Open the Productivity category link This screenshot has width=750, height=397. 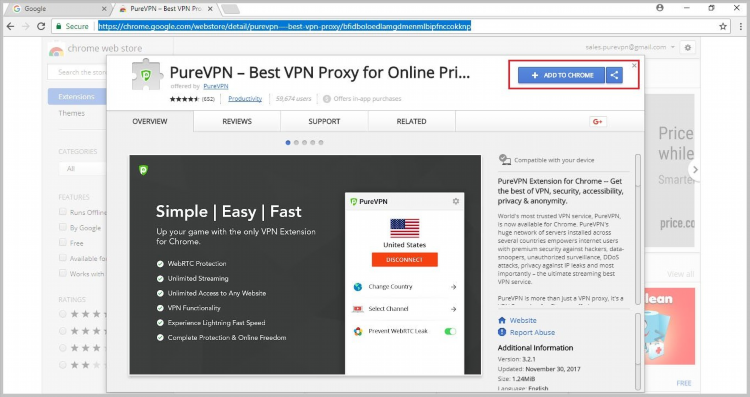[245, 99]
